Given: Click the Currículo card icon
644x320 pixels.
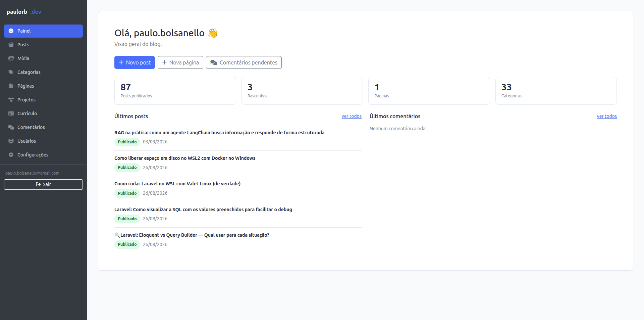Looking at the screenshot, I should click(11, 113).
